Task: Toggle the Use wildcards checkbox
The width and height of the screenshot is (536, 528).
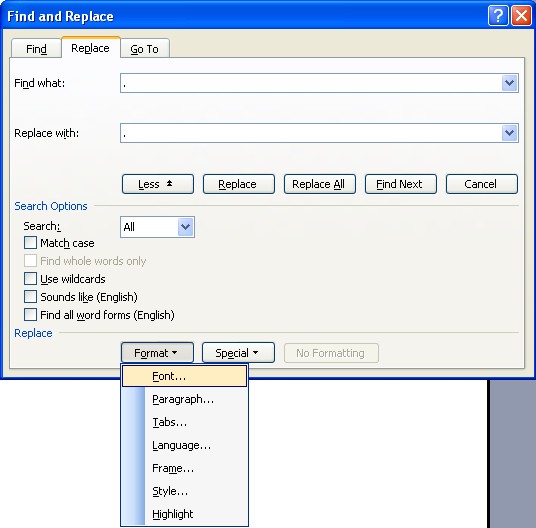Action: tap(30, 279)
